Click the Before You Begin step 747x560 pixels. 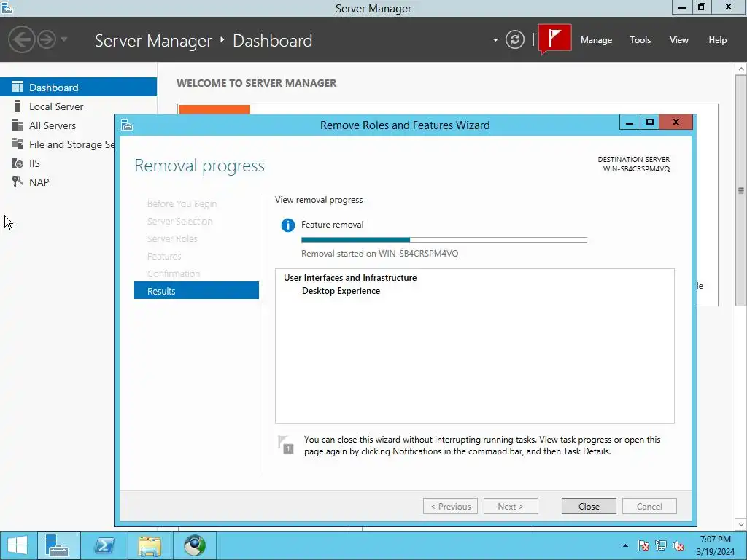click(182, 203)
